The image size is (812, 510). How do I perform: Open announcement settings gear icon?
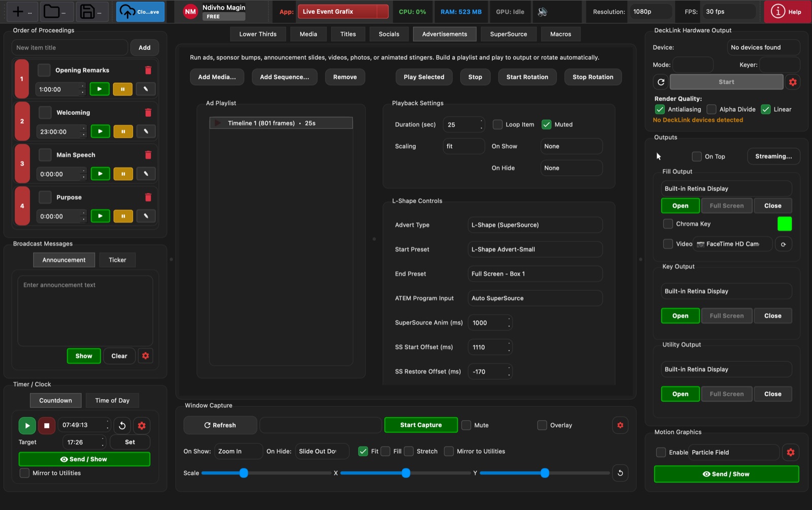(x=146, y=356)
